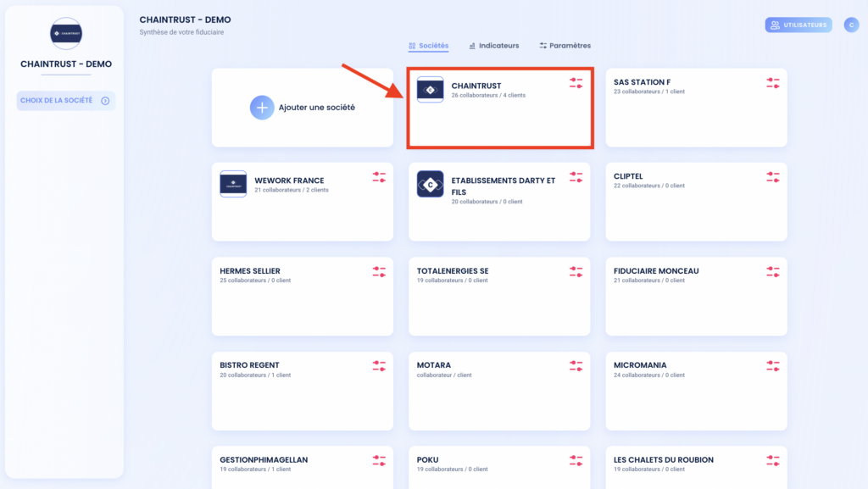Image resolution: width=868 pixels, height=489 pixels.
Task: Open the BISTRO REGENT company
Action: tap(249, 365)
